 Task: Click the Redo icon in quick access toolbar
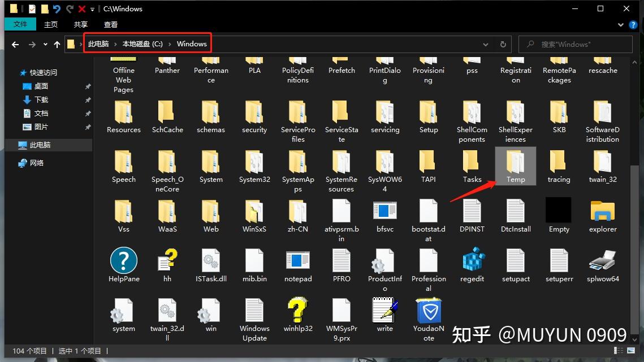[70, 8]
